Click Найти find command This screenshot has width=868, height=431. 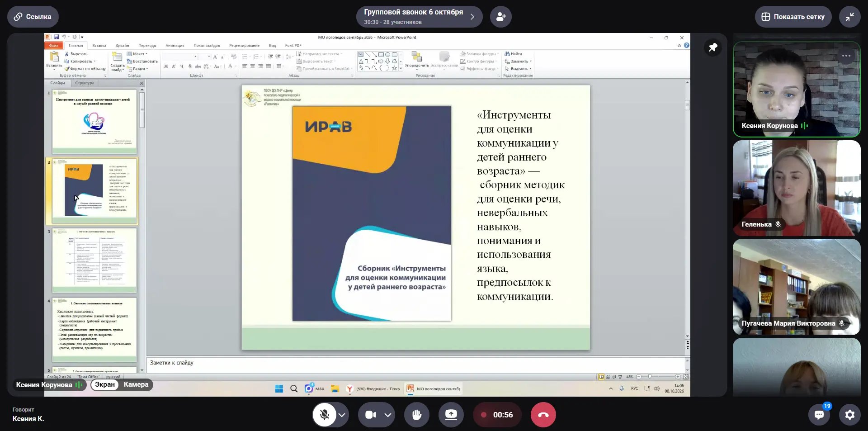513,54
